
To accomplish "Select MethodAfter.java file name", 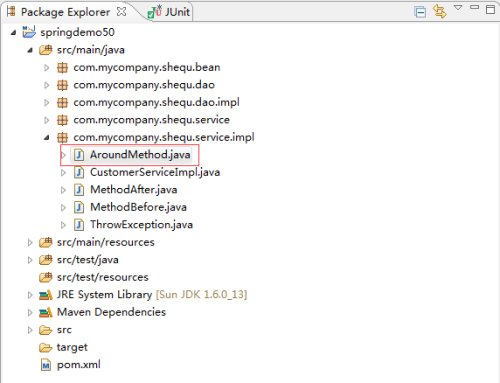I will click(134, 190).
